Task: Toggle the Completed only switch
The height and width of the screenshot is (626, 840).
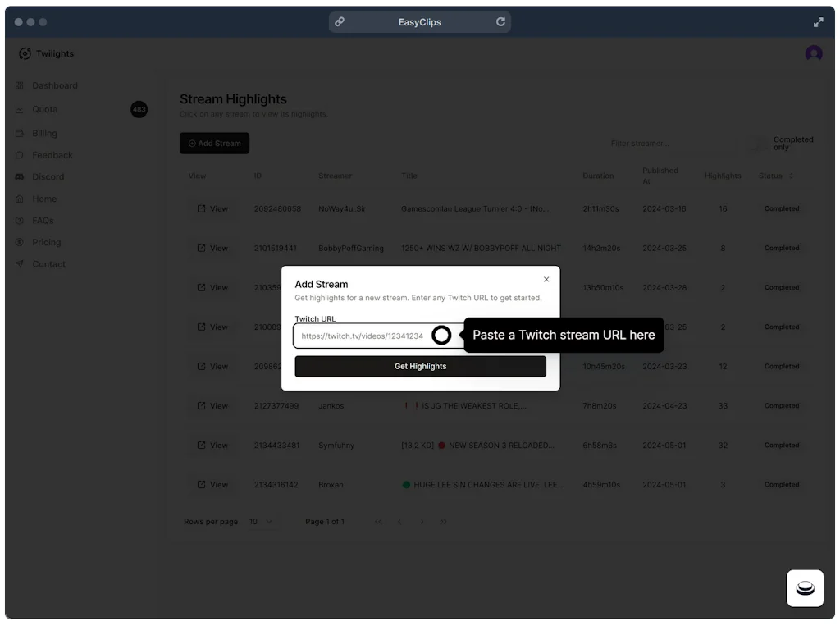Action: pyautogui.click(x=757, y=144)
